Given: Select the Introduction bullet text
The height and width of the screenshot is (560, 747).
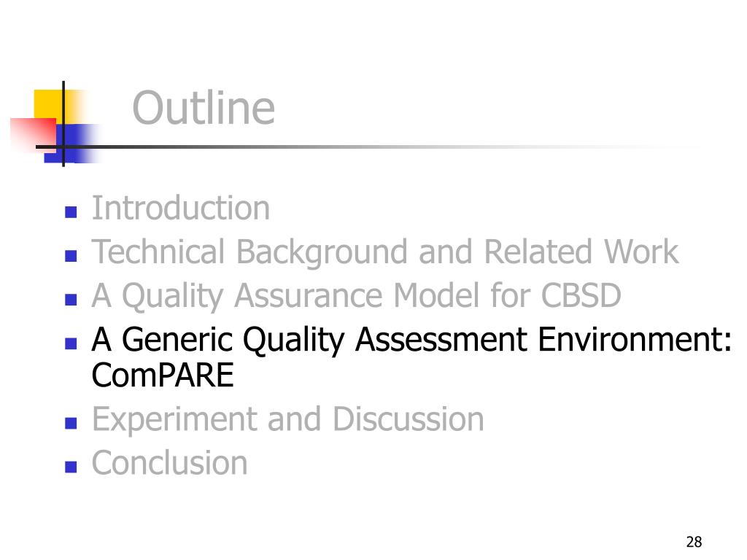Looking at the screenshot, I should 181,208.
